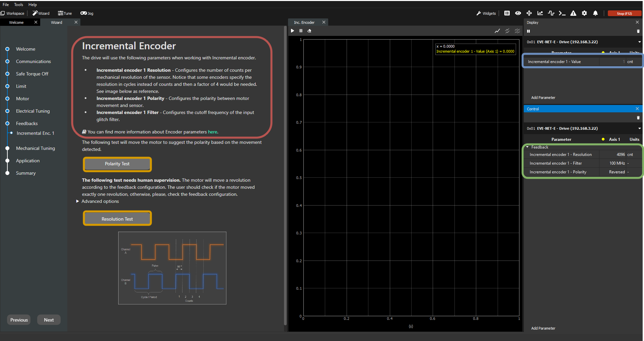Open the gear settings icon in toolbar
The height and width of the screenshot is (341, 644).
click(x=584, y=13)
